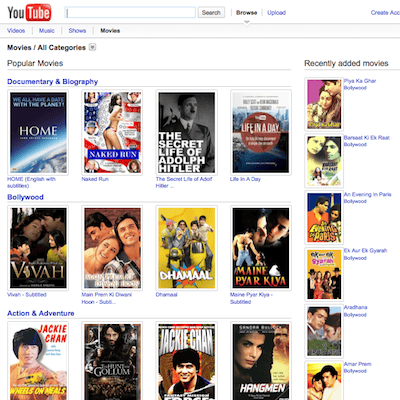400x400 pixels.
Task: Click the 'An Evening In Paris' title link
Action: click(368, 194)
